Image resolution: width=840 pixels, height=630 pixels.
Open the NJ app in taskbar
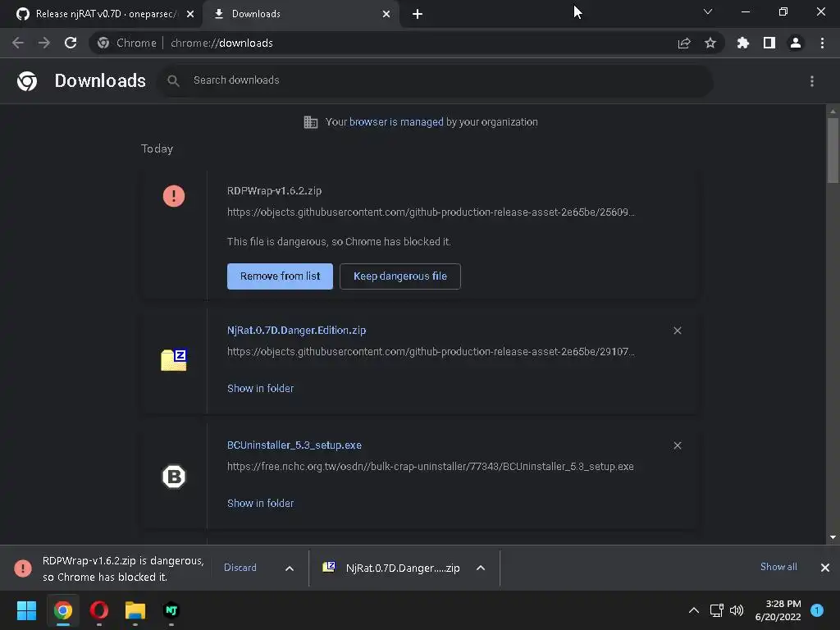click(171, 610)
